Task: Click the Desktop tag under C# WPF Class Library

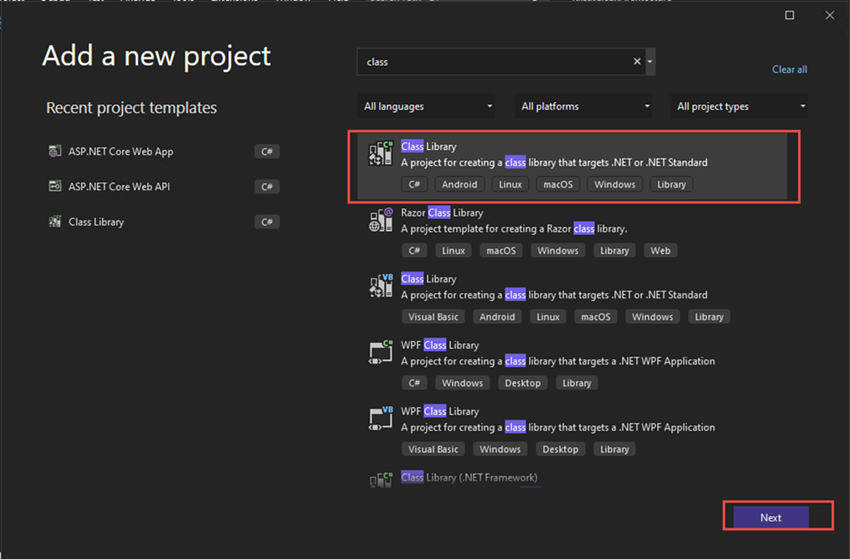Action: 523,383
